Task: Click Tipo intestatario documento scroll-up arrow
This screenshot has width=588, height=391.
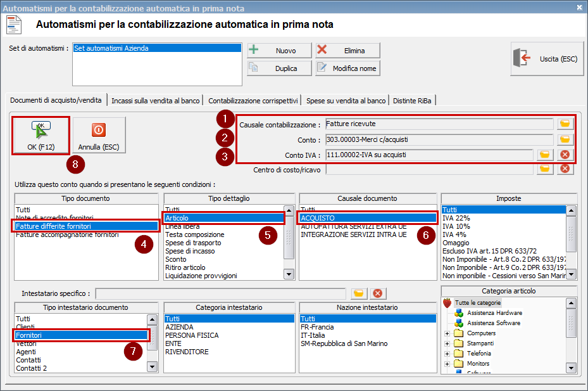Action: (x=153, y=319)
